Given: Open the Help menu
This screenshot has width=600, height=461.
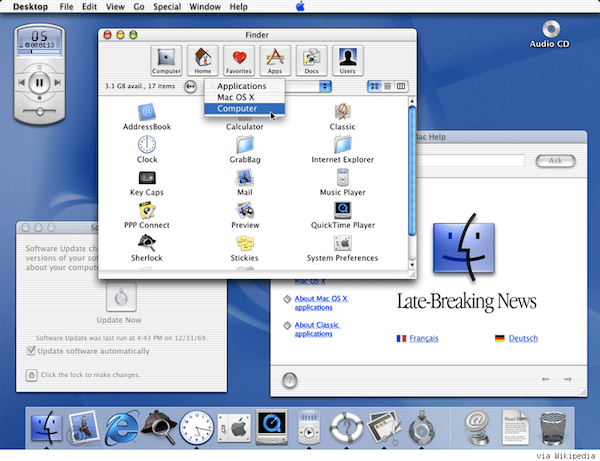Looking at the screenshot, I should [238, 7].
